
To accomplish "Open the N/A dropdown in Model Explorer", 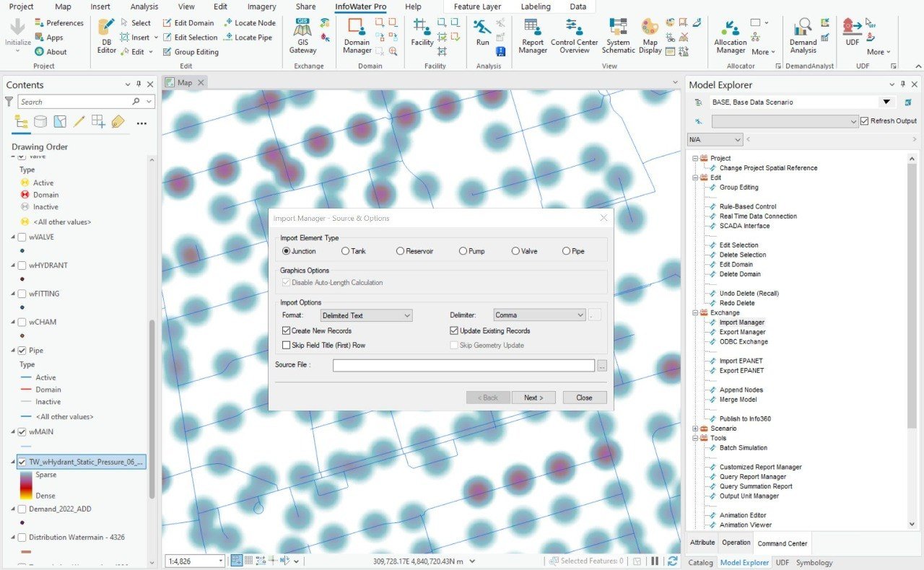I will click(x=715, y=139).
